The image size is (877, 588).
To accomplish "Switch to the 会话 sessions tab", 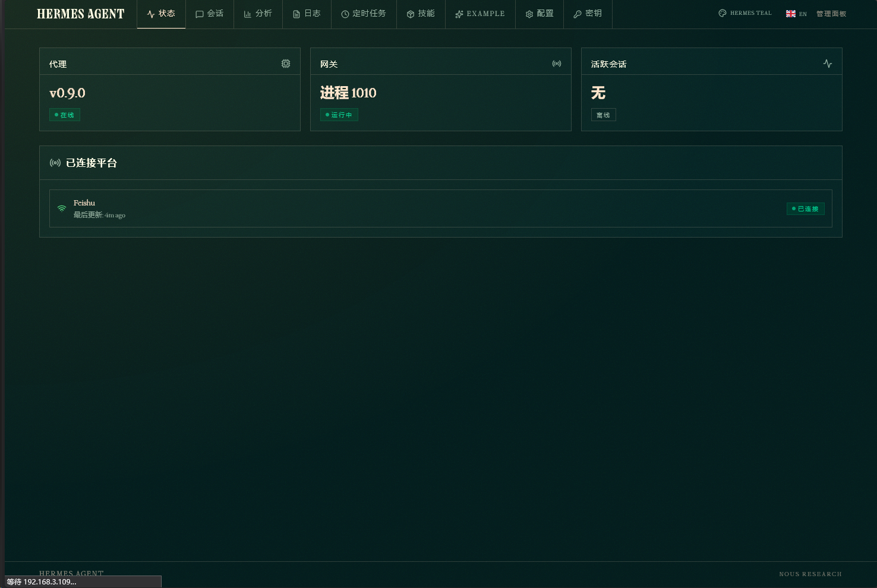I will coord(210,14).
